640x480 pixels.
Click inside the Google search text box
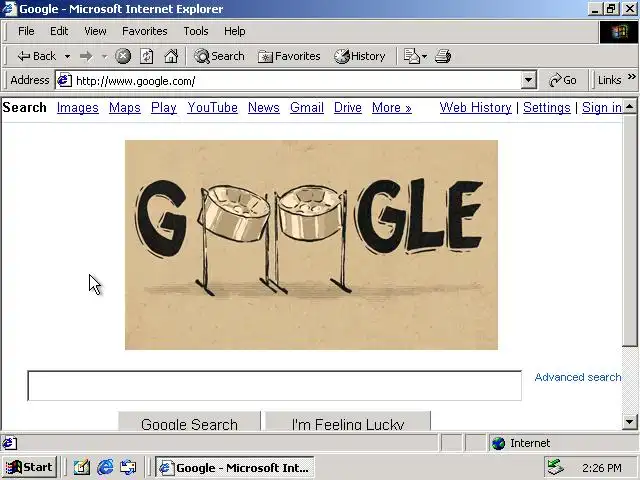[x=274, y=386]
